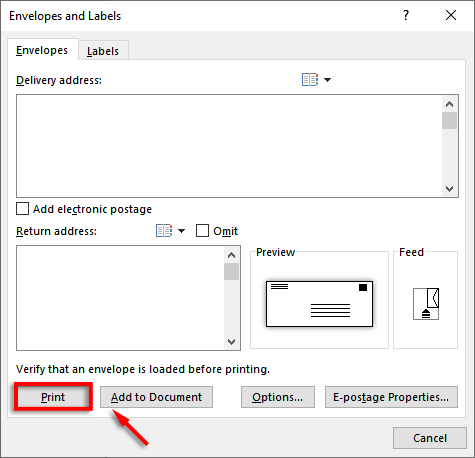Open the Help question mark
The height and width of the screenshot is (458, 475).
click(406, 15)
